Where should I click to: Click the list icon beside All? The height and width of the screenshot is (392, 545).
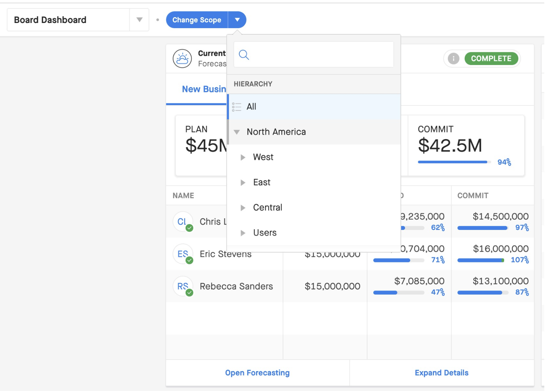coord(237,107)
